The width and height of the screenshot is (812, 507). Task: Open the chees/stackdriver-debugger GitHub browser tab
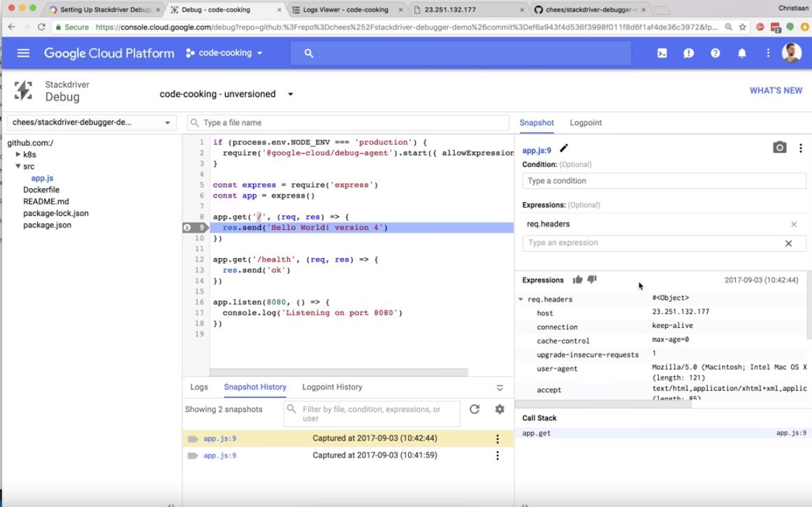pos(590,10)
